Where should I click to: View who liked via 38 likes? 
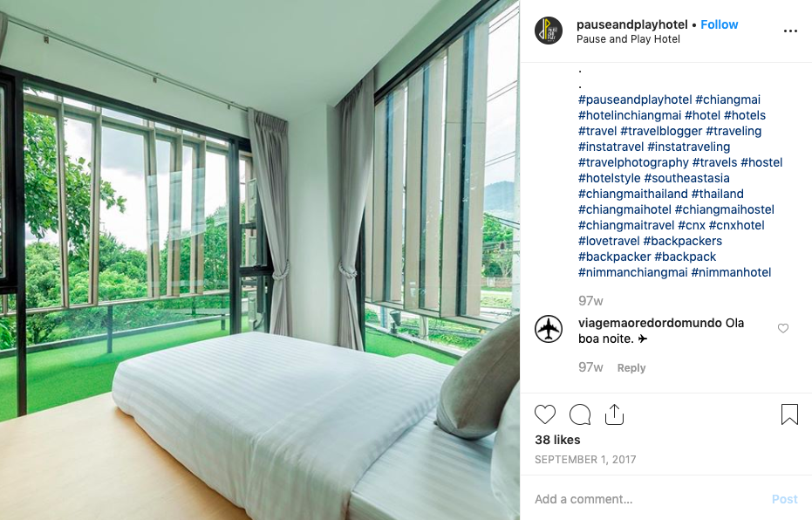click(557, 440)
